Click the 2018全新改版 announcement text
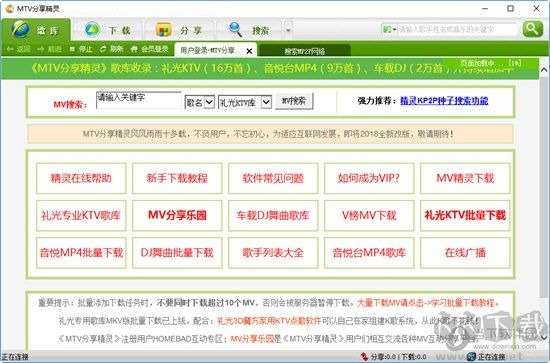The width and height of the screenshot is (550, 363). [268, 134]
